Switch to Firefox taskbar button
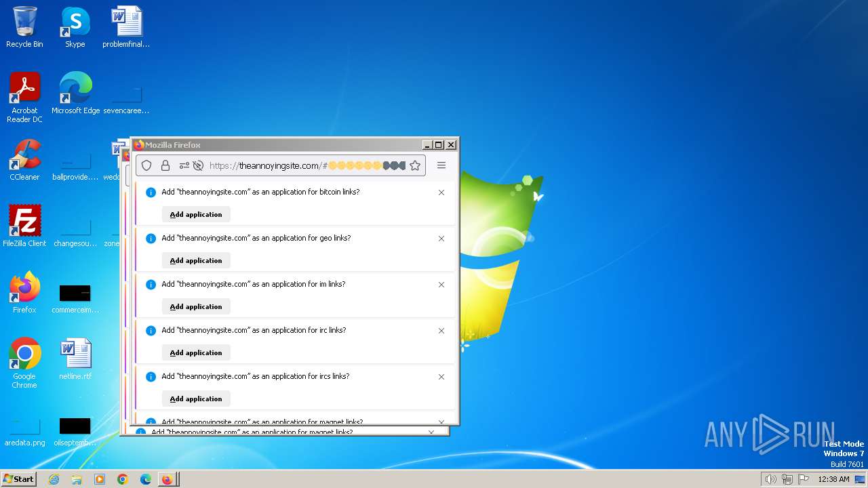Screen dimensions: 868x488 (x=167, y=479)
